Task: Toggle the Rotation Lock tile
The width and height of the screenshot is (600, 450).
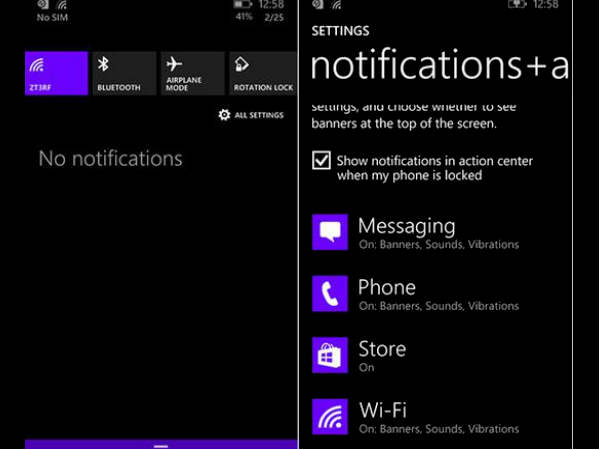Action: tap(262, 73)
